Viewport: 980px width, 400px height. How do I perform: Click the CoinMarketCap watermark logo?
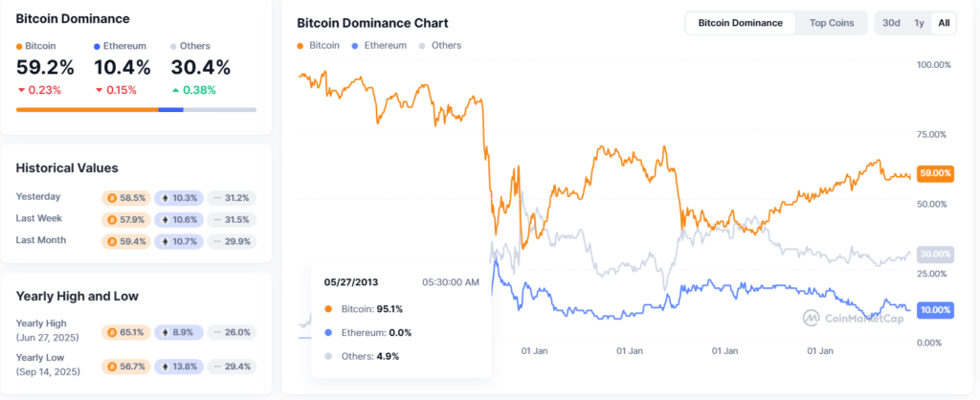(x=810, y=319)
